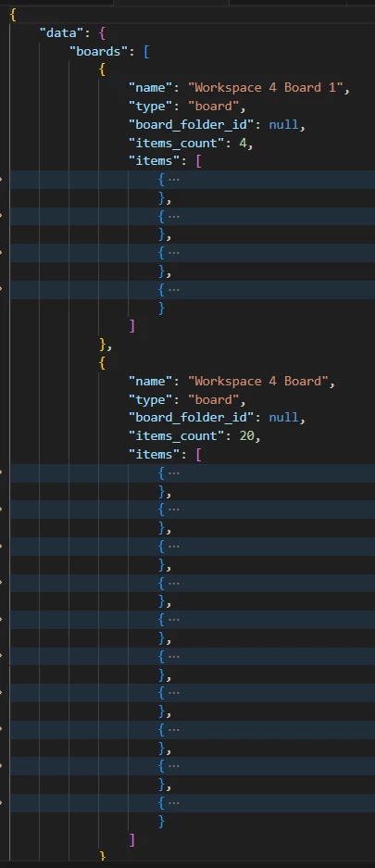Expand first folded item under Workspace 4 Board 1
375x868 pixels.
coord(173,180)
